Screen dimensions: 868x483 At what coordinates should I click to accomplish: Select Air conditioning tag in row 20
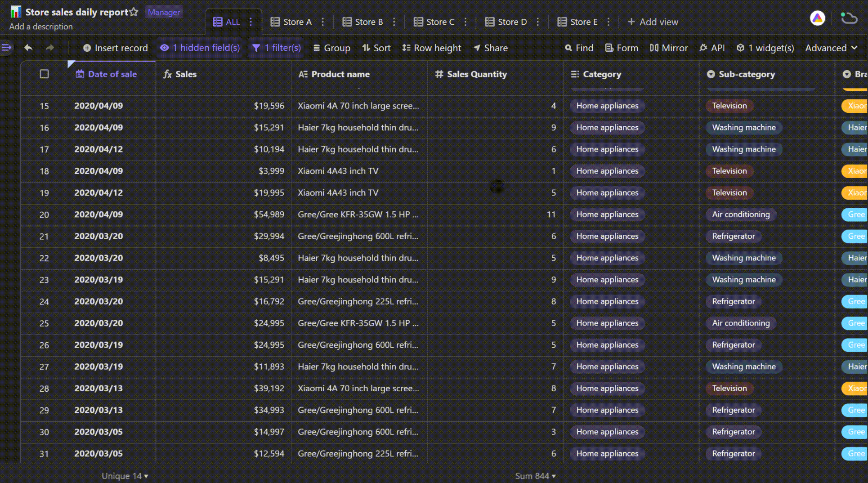coord(741,215)
